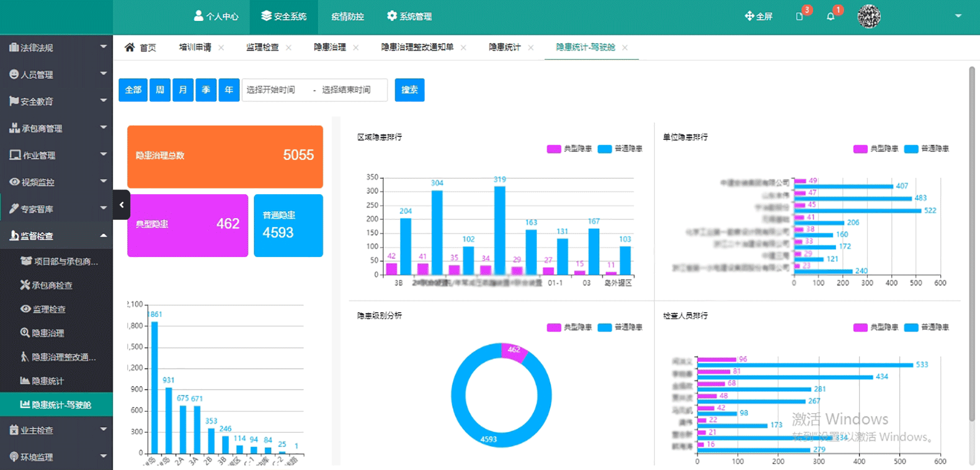This screenshot has width=980, height=470.
Task: Open the notification bell icon
Action: click(x=830, y=16)
